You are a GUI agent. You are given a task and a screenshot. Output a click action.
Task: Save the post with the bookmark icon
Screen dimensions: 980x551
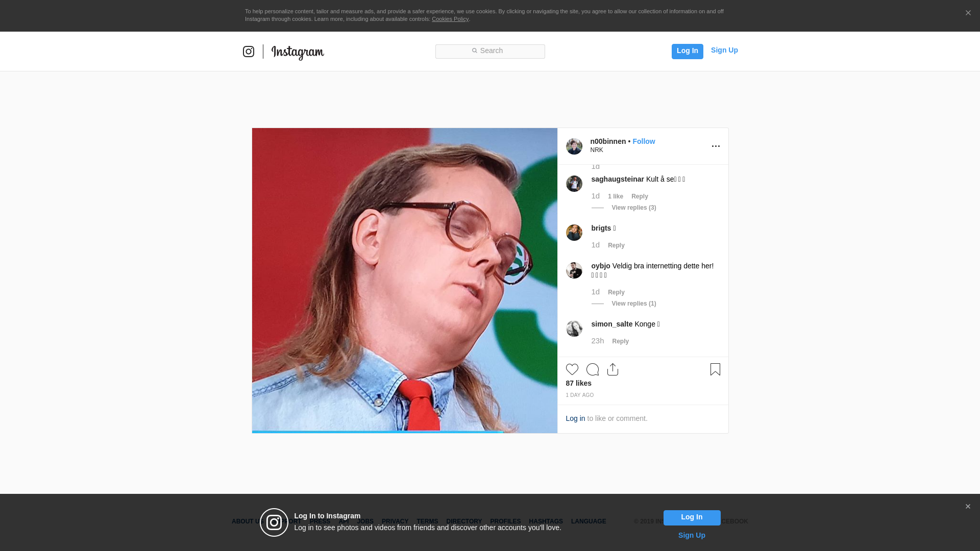[715, 369]
